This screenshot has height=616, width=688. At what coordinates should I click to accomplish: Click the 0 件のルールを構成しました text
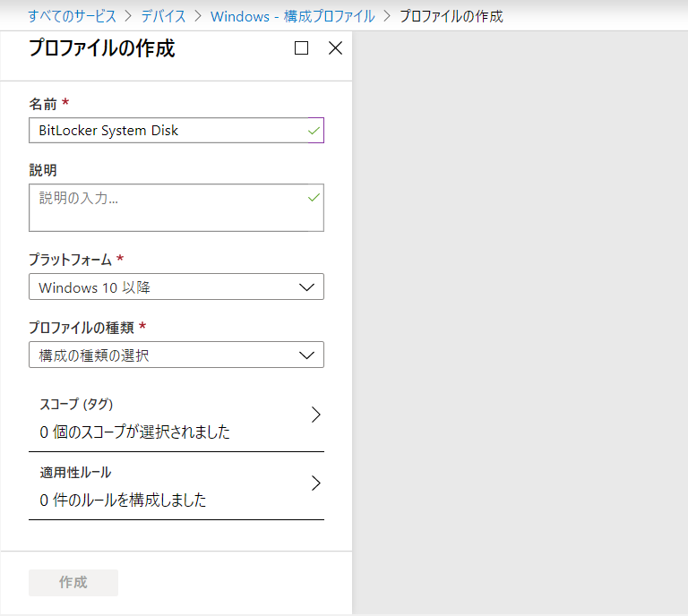click(x=123, y=500)
